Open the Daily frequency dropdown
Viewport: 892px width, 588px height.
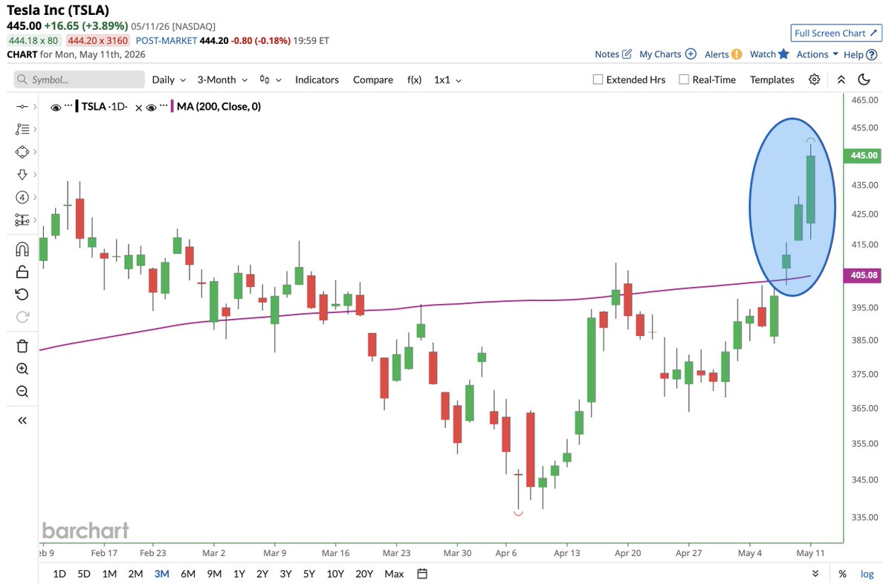tap(169, 80)
